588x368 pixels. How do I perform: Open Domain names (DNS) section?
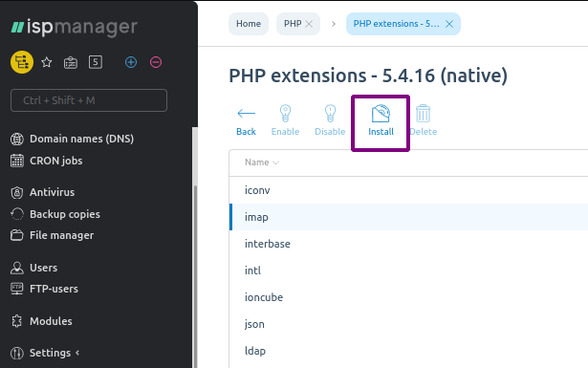(x=82, y=139)
